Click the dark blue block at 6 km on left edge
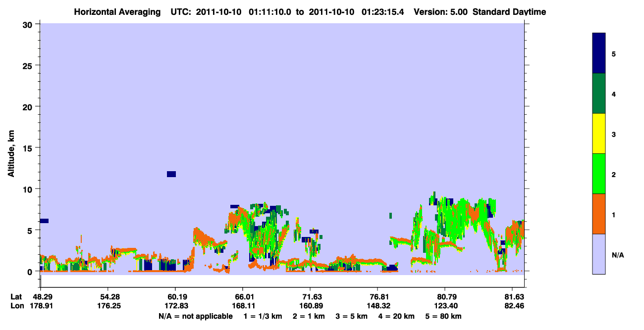This screenshot has width=644, height=330. (x=44, y=221)
